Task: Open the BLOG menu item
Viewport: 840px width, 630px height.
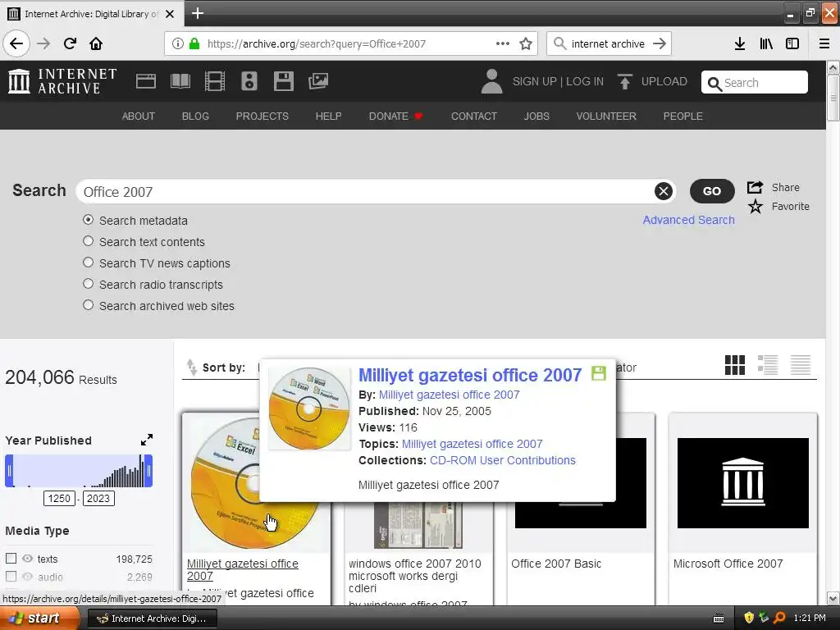Action: [x=195, y=116]
